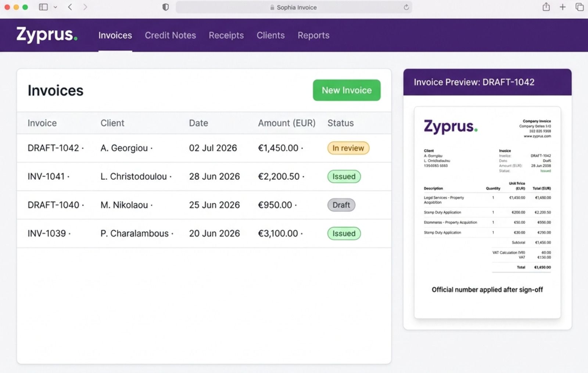Select client A. Georgiou
The width and height of the screenshot is (588, 373).
click(124, 148)
